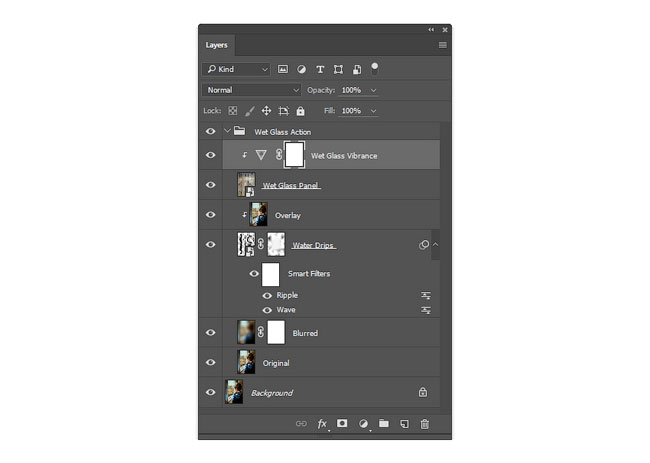
Task: Click mask link icon on Water Drips layer
Action: (x=261, y=244)
